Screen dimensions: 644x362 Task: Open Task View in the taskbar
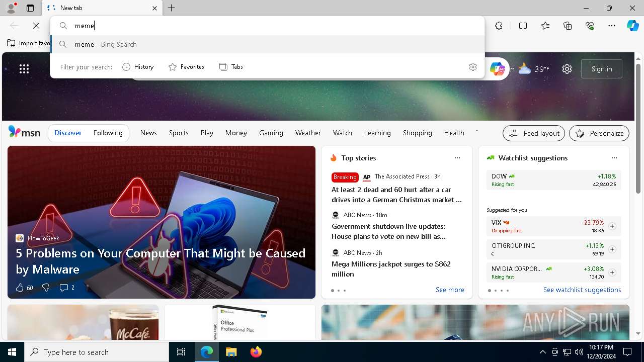[181, 352]
